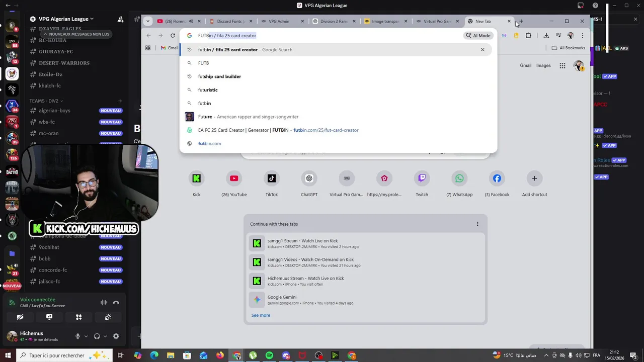Remove the futbin history suggestion

pos(482,50)
